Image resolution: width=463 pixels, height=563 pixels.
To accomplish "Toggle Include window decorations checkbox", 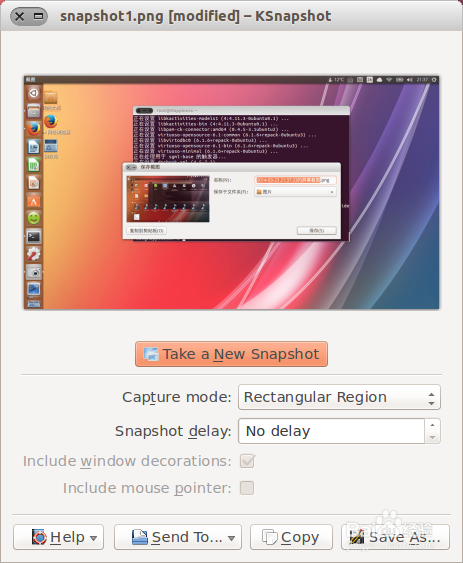I will click(x=247, y=461).
